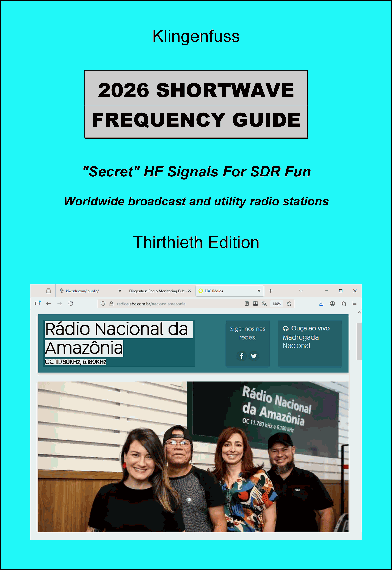Open the translate page icon
This screenshot has height=570, width=392.
click(x=264, y=303)
